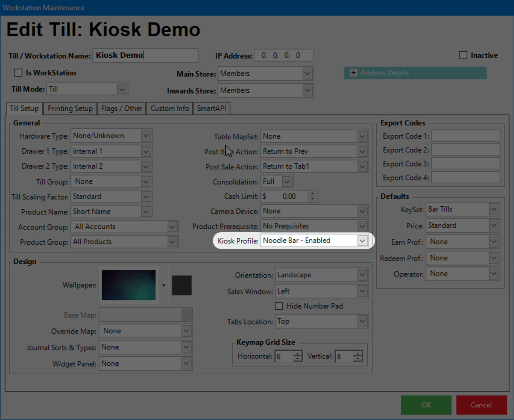Viewport: 514px width, 420px height.
Task: Select the wallpaper preview thumbnail
Action: pyautogui.click(x=129, y=285)
